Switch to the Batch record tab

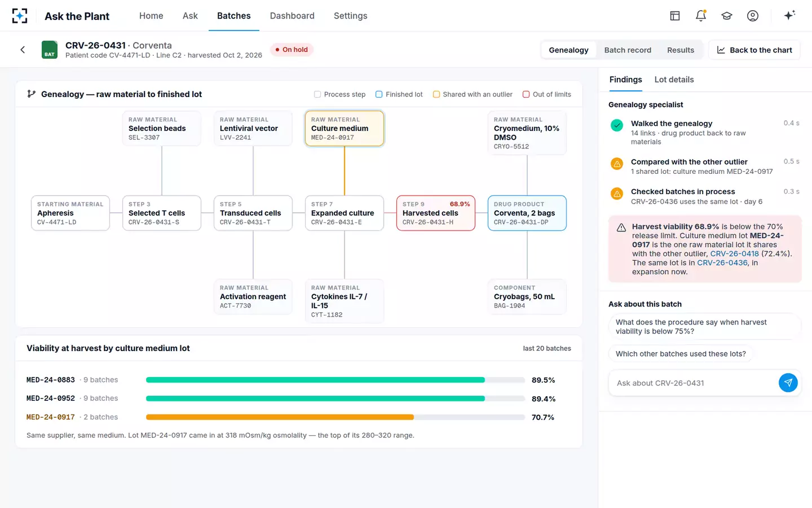628,50
